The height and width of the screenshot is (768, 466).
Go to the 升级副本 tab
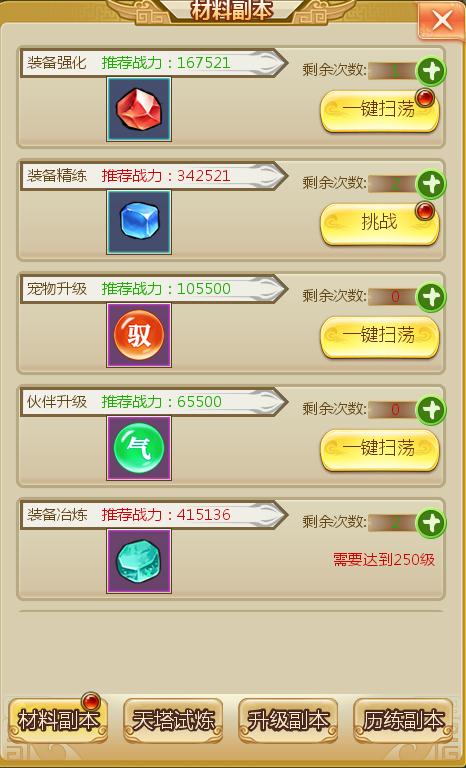(x=288, y=720)
